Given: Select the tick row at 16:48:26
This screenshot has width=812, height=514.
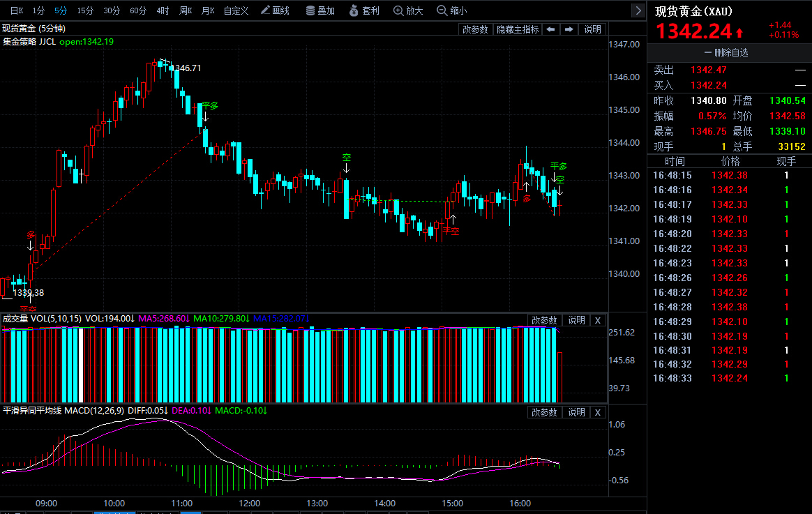Looking at the screenshot, I should [729, 278].
